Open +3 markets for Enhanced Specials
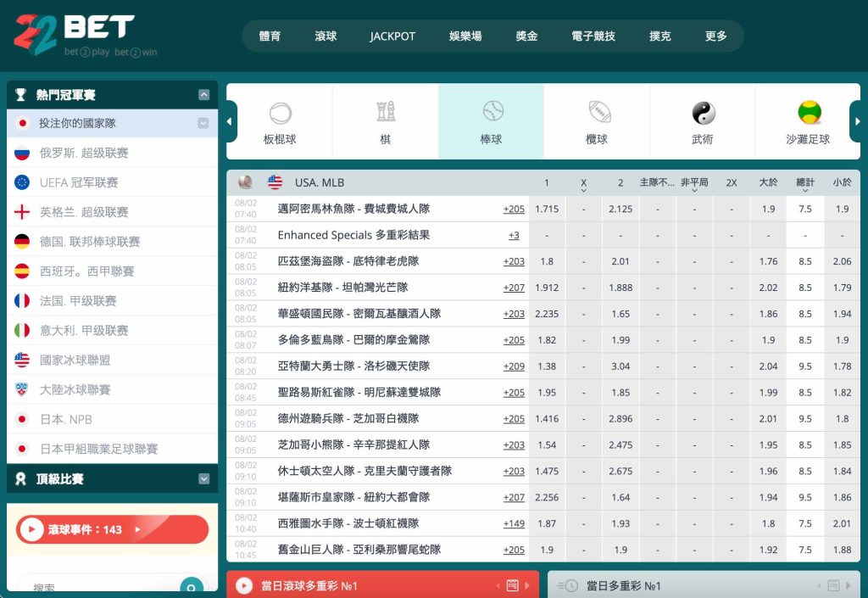Viewport: 868px width, 598px height. [514, 235]
